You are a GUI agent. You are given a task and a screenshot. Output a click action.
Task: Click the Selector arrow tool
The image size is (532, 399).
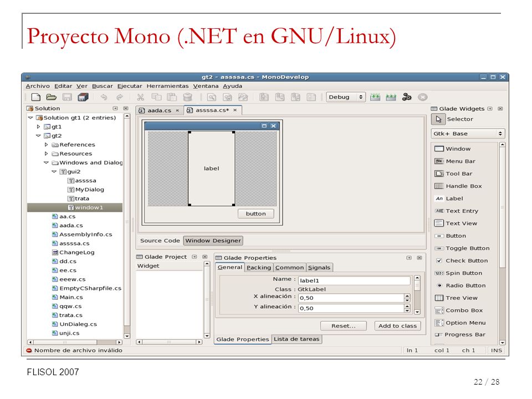pos(438,119)
